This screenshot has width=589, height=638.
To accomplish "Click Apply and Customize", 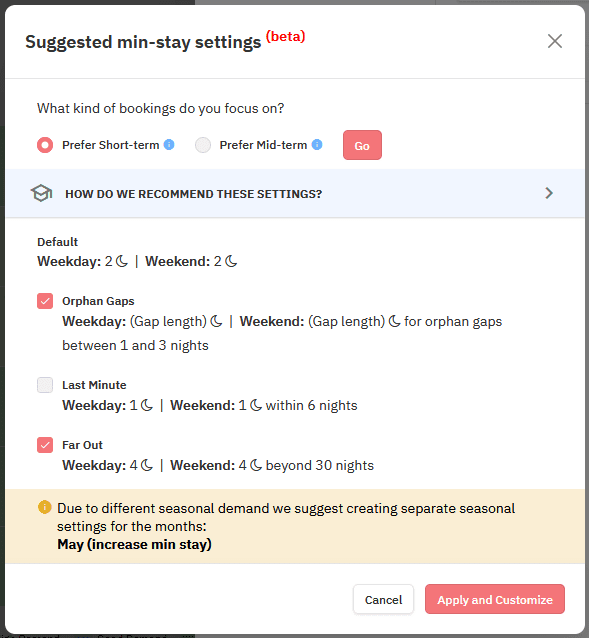I will 495,599.
